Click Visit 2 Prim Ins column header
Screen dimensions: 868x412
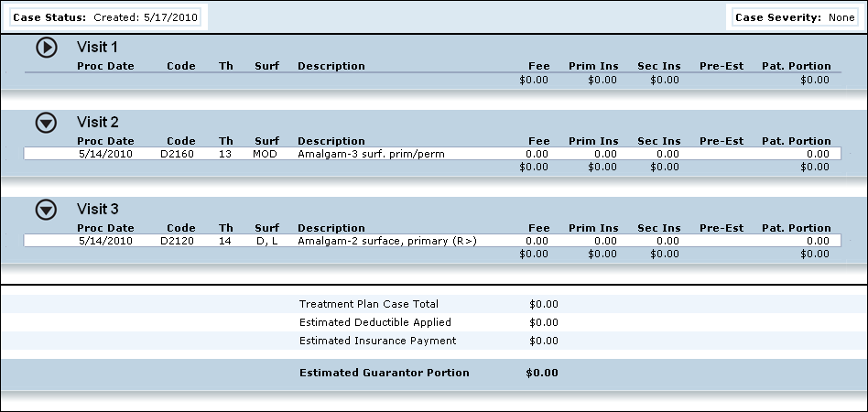(592, 141)
